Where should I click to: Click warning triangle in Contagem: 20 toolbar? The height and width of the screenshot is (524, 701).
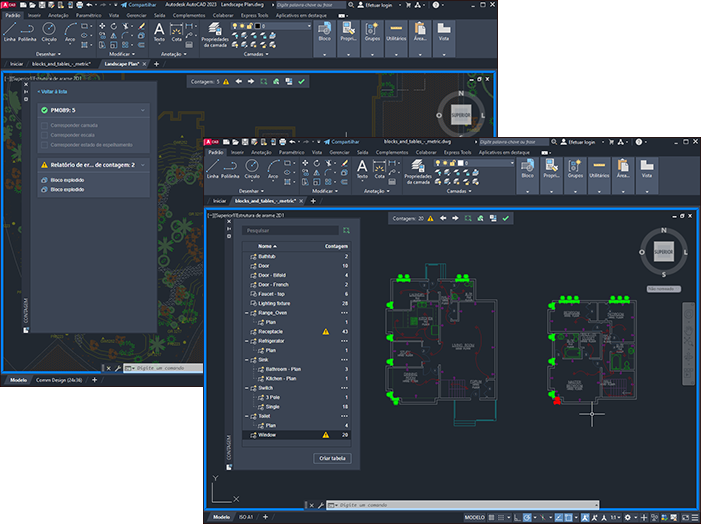pos(430,218)
